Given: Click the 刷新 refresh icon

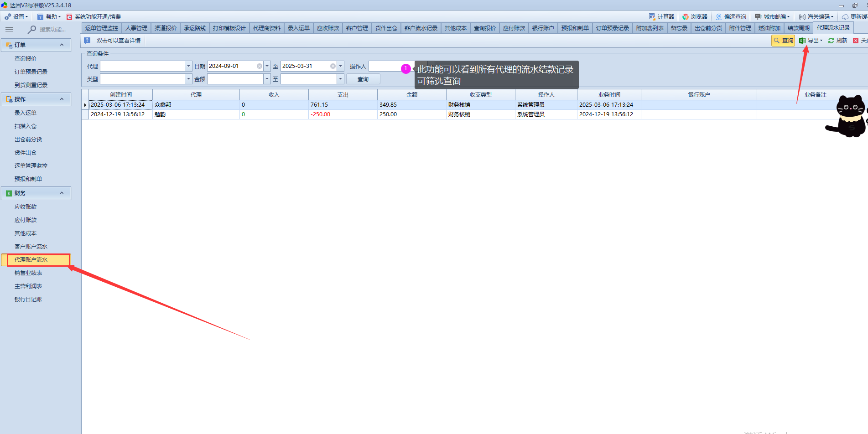Looking at the screenshot, I should pos(832,41).
